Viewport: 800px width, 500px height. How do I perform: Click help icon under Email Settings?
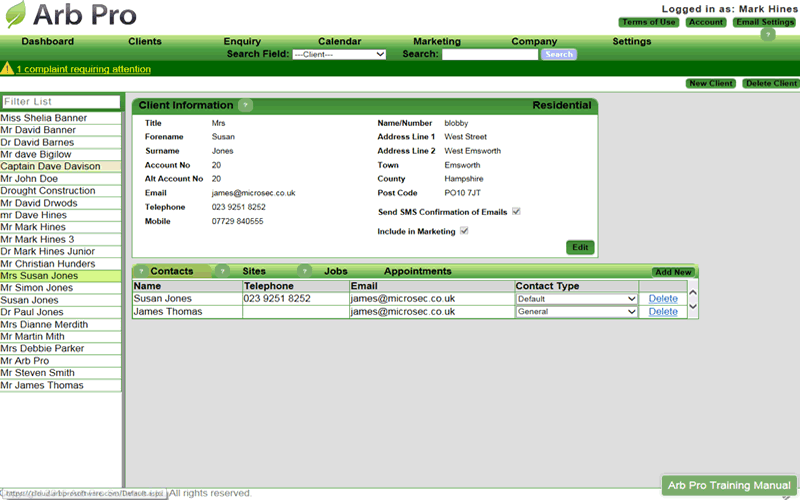click(x=768, y=35)
